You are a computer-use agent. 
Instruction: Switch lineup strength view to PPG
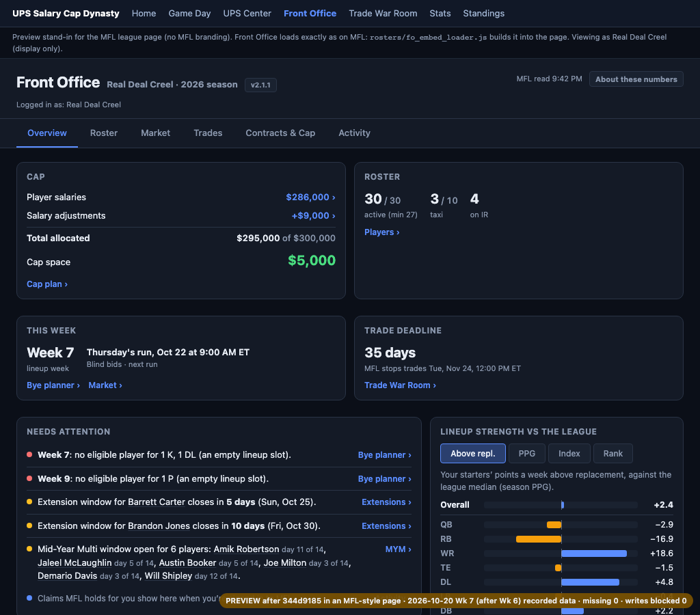(527, 454)
